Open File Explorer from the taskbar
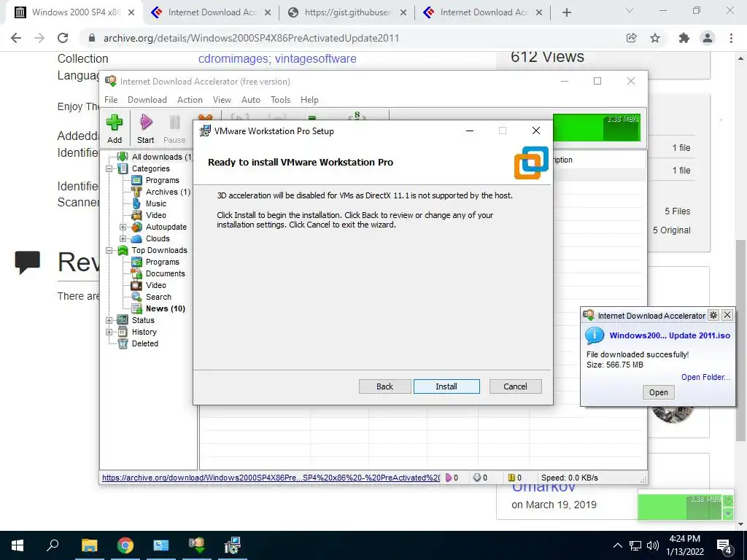The image size is (747, 560). coord(89,545)
